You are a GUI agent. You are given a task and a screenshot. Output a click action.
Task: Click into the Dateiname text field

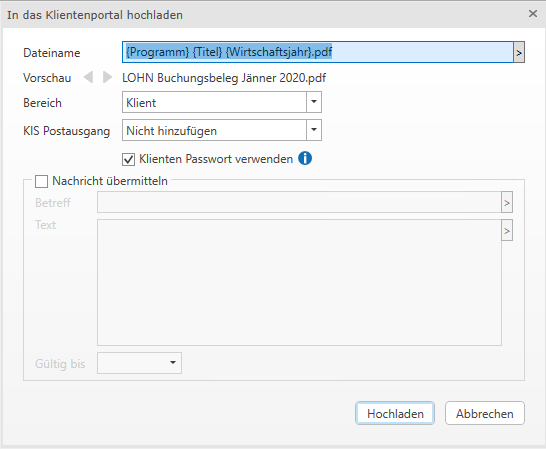pyautogui.click(x=318, y=52)
